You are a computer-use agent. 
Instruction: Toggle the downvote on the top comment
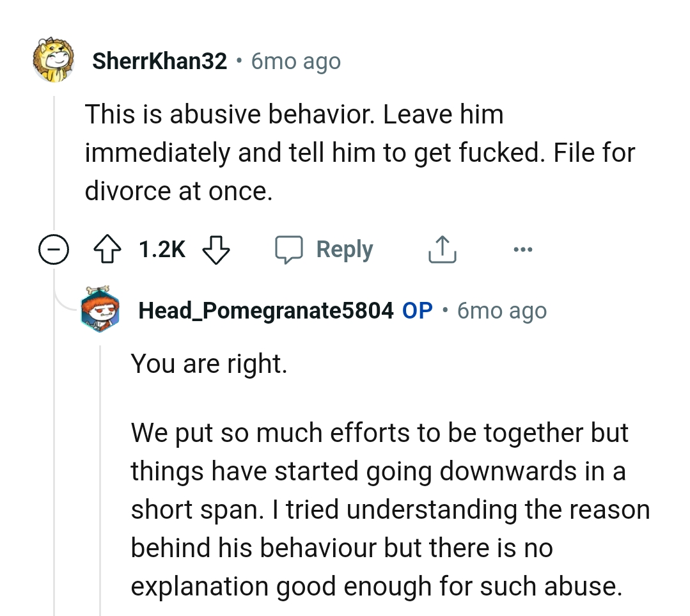click(216, 249)
